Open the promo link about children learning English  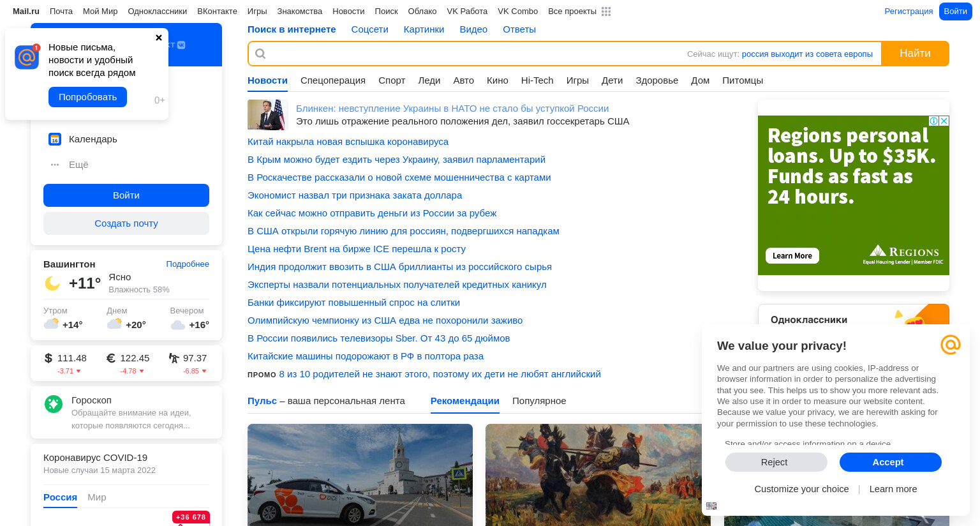coord(440,374)
